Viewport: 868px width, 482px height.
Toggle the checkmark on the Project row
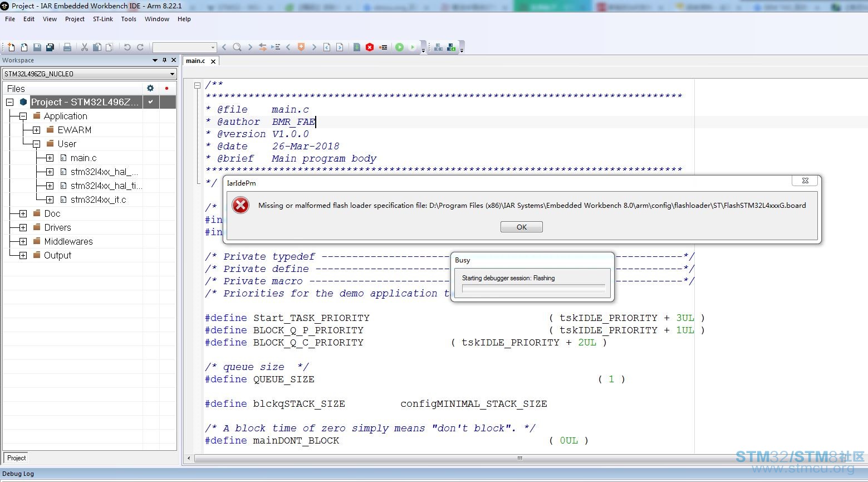150,102
